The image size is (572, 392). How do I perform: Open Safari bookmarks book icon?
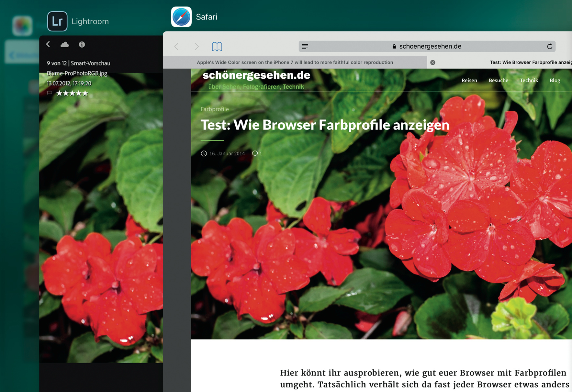tap(217, 47)
